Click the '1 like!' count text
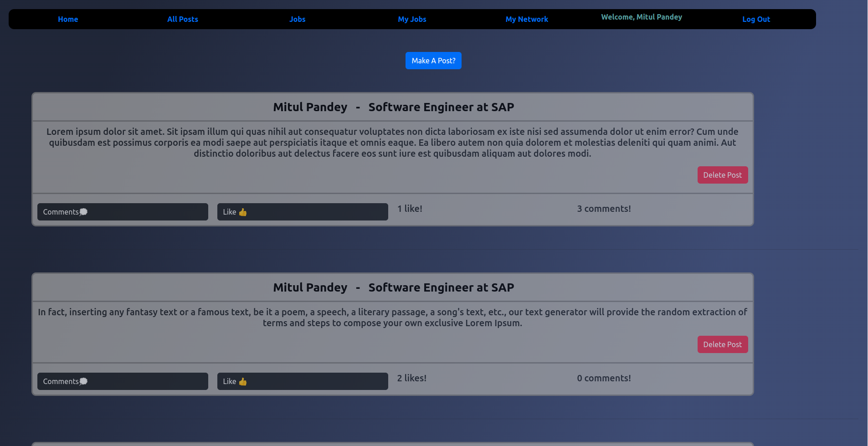 coord(410,209)
